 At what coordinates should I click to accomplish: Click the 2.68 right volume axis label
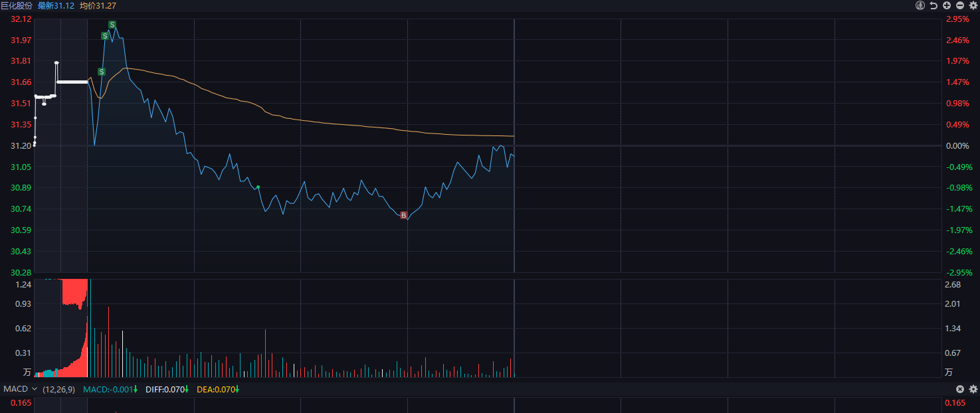point(953,284)
